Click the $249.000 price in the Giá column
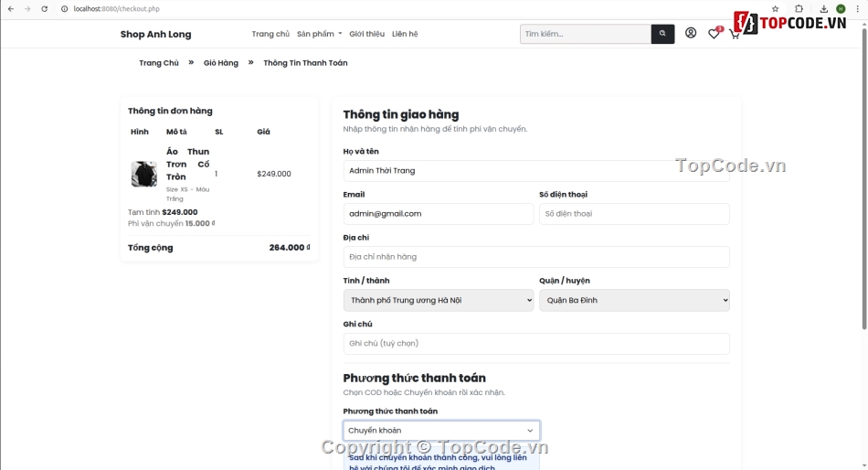Viewport: 868px width, 470px height. pyautogui.click(x=274, y=174)
